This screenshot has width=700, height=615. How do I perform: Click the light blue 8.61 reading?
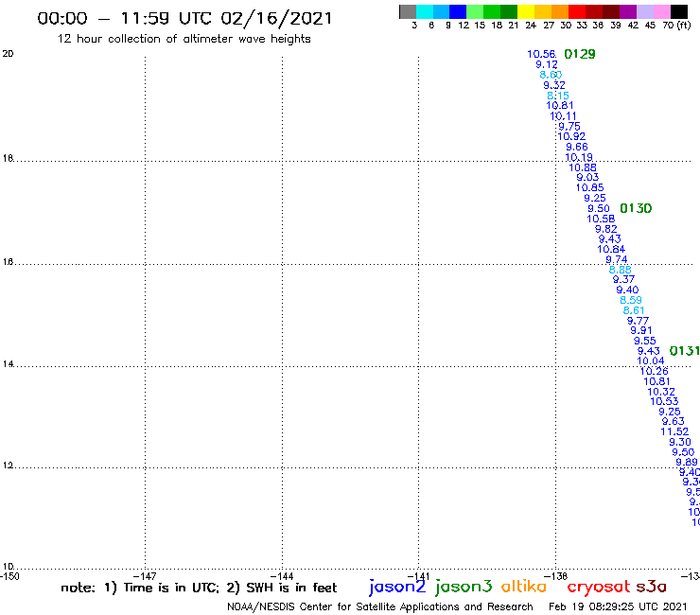click(634, 310)
